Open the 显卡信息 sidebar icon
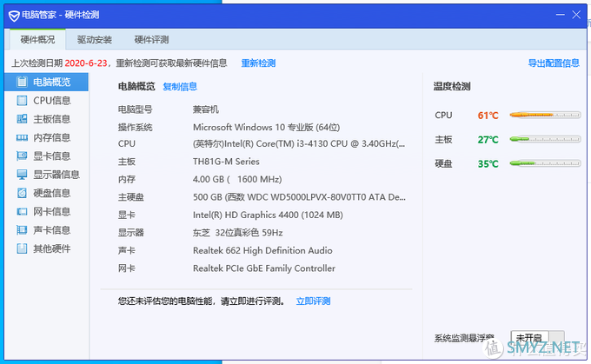Image resolution: width=591 pixels, height=364 pixels. coord(22,156)
